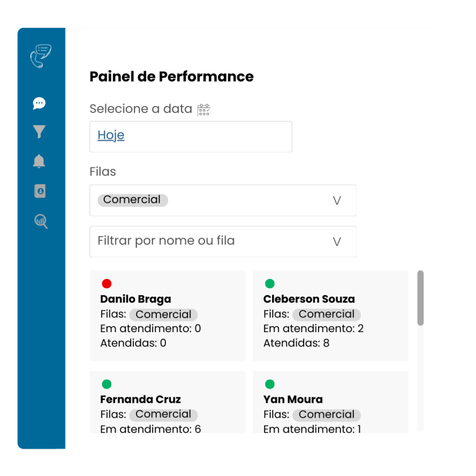Image resolution: width=476 pixels, height=476 pixels.
Task: Click Danilo Braga's red status dot
Action: (x=107, y=284)
